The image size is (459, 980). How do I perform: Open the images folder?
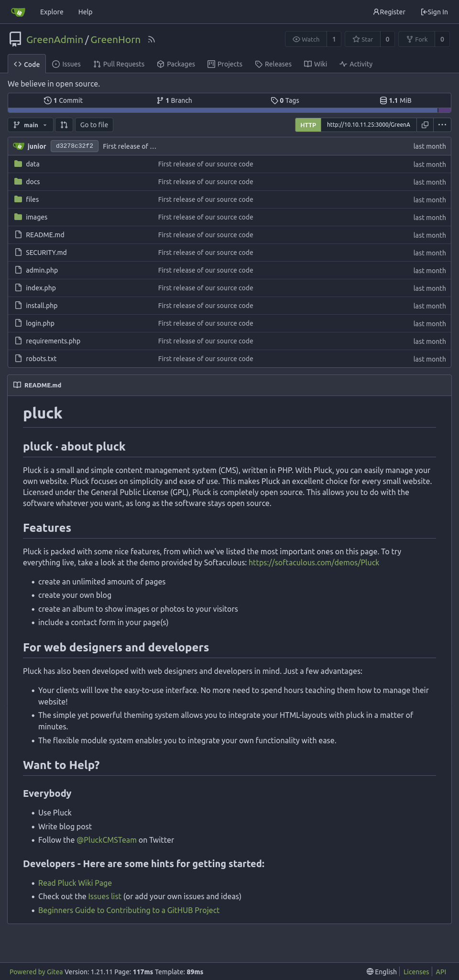click(36, 217)
